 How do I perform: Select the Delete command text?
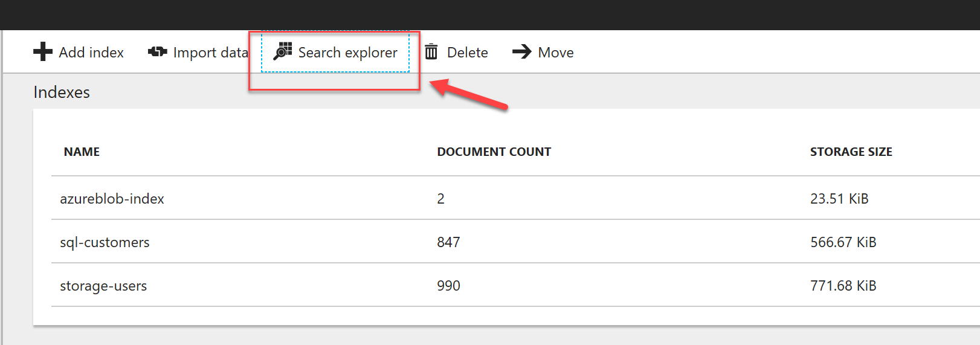(468, 53)
